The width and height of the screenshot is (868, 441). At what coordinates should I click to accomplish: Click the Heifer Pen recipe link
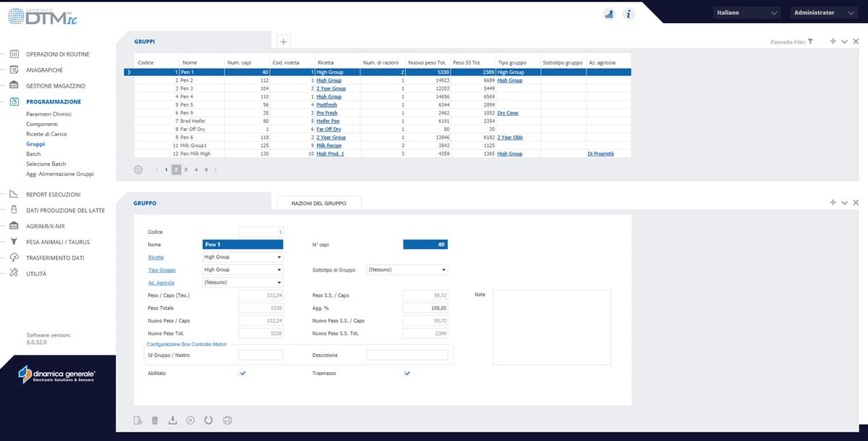328,121
